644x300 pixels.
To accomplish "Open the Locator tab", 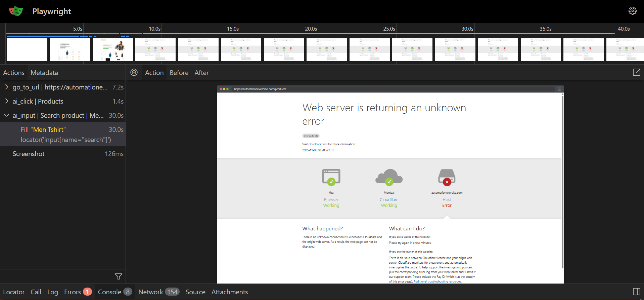I will tap(14, 292).
